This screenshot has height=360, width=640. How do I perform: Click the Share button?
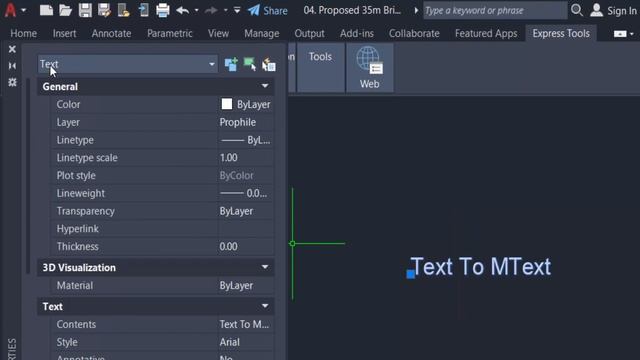(268, 11)
